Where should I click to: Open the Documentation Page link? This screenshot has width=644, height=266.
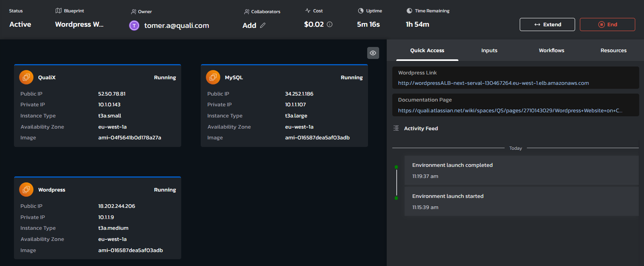click(510, 111)
